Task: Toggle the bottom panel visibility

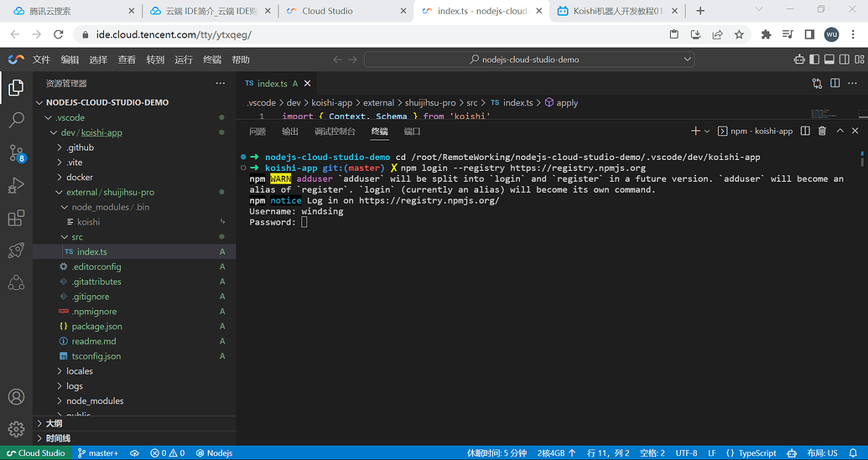Action: 829,59
